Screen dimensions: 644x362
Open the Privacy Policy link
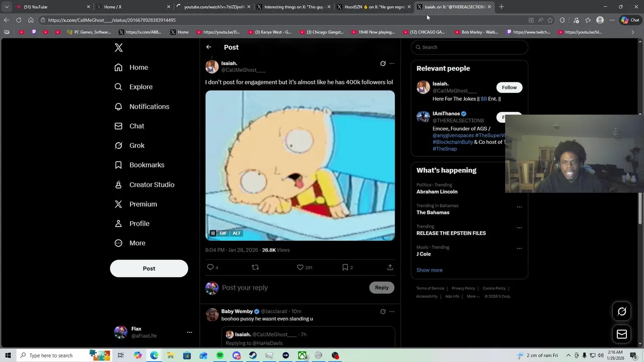click(x=463, y=289)
